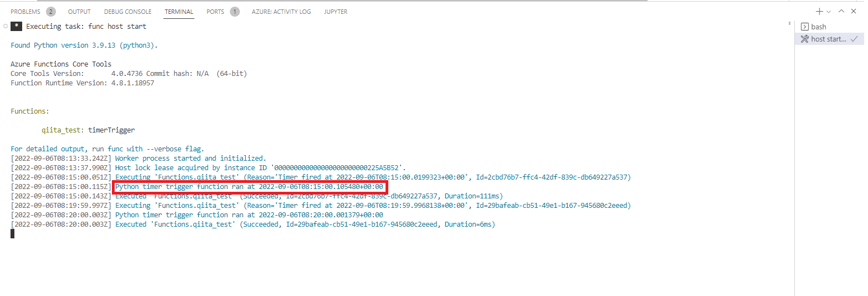Select the 'host start...' task terminal entry
Screen dimensions: 868x296
[829, 39]
